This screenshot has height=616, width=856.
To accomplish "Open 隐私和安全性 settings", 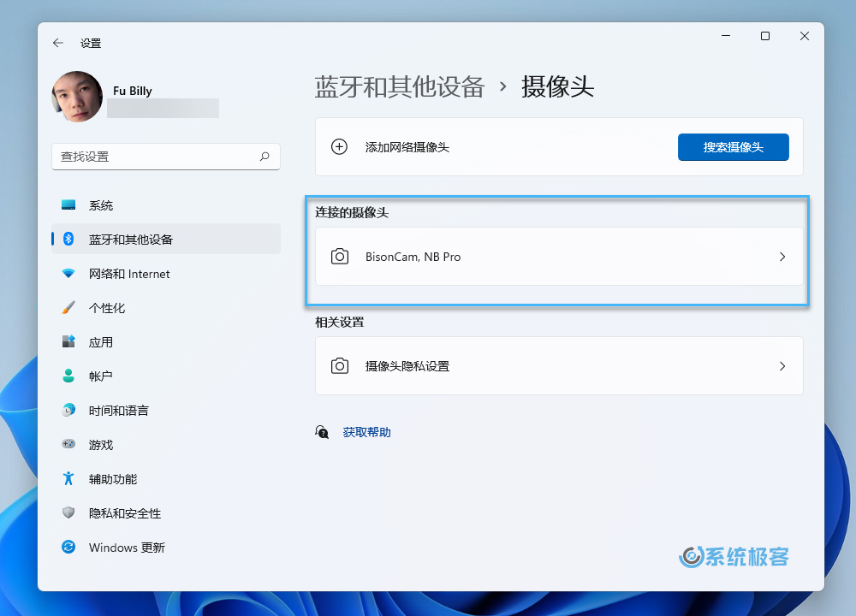I will pos(166,512).
